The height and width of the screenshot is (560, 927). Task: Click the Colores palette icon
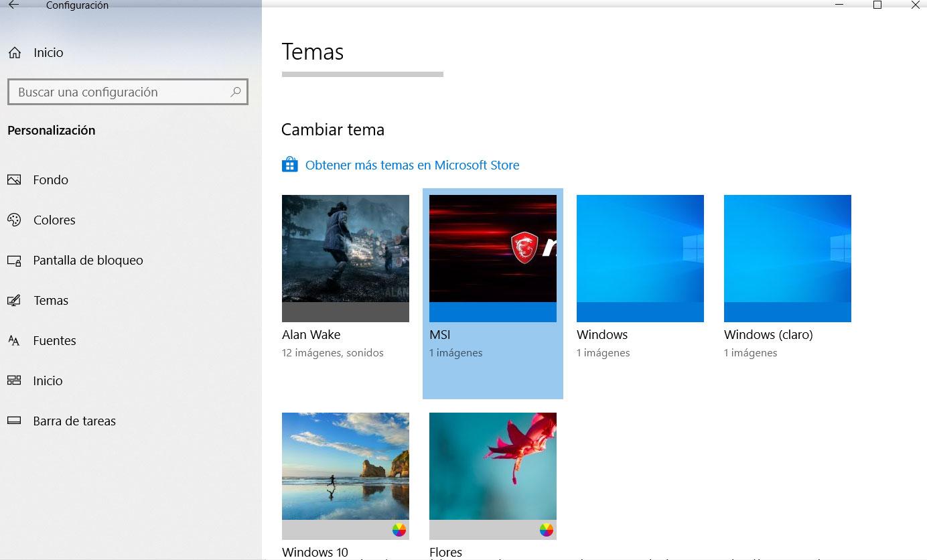14,220
